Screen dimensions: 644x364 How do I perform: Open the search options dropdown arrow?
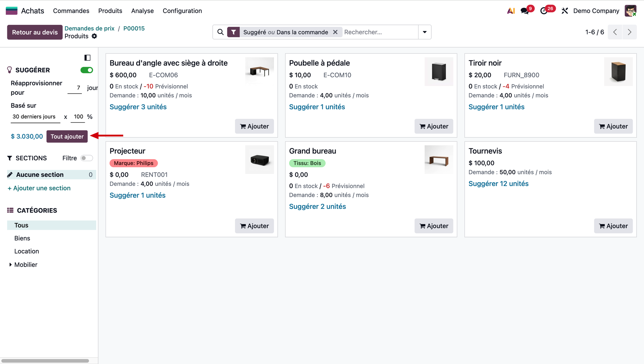[425, 32]
